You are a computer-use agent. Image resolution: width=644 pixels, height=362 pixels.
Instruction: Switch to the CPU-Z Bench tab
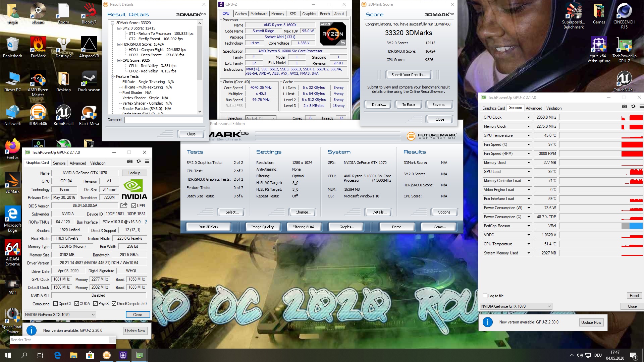tap(325, 14)
